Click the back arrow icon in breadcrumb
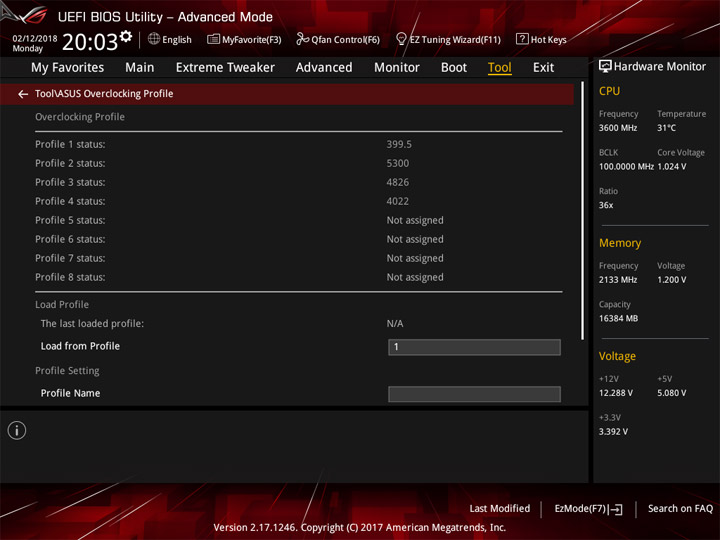 [23, 94]
